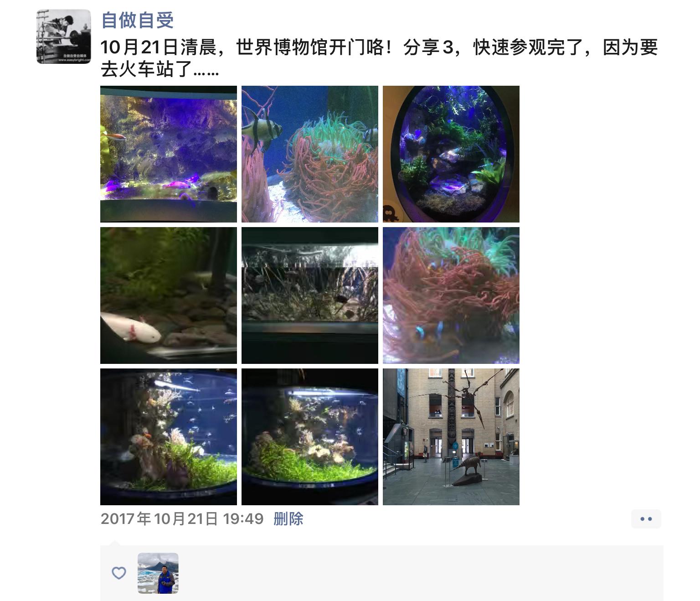700x601 pixels.
Task: Open the bottom-left round reef tank photo
Action: (x=169, y=437)
